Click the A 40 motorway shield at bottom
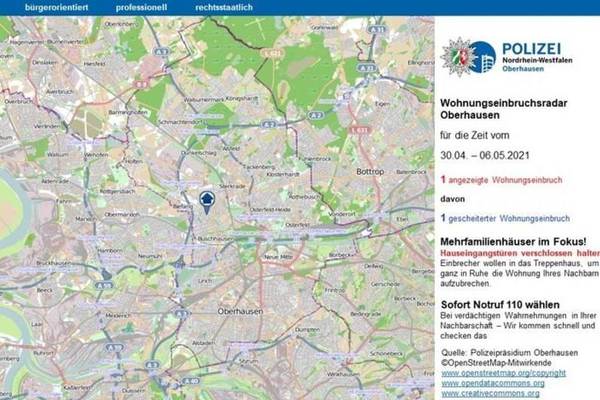The image size is (600, 400). point(191,380)
